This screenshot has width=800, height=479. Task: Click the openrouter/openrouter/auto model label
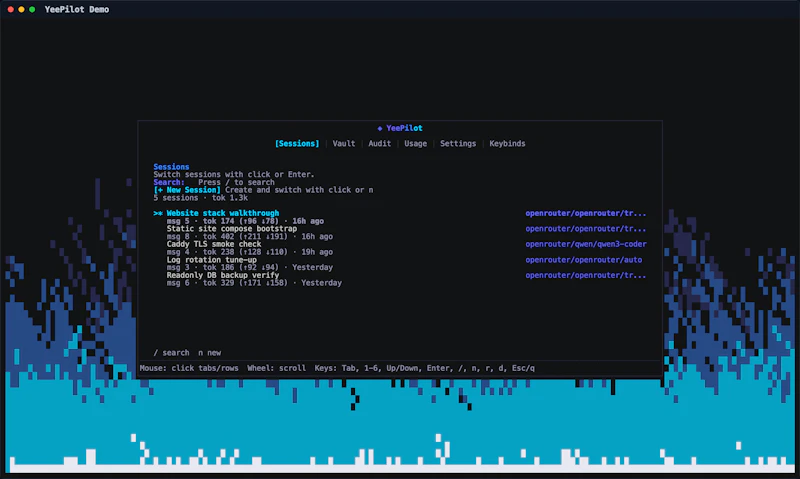click(x=584, y=260)
